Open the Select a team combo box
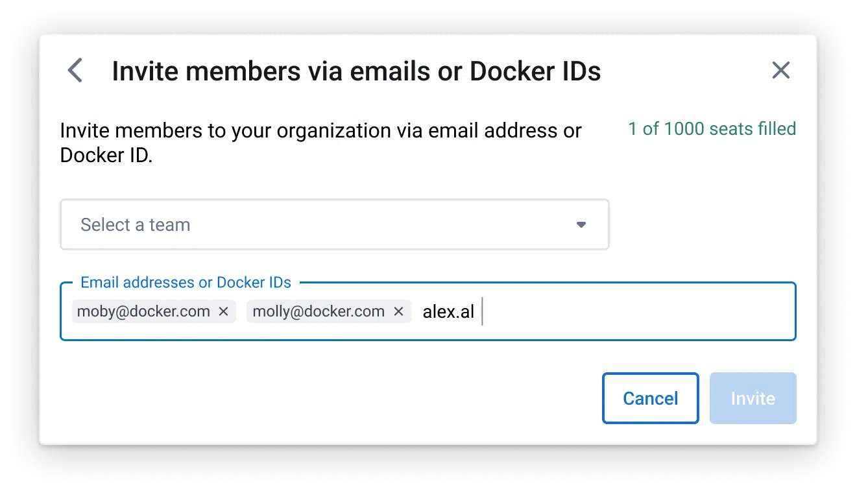 pos(334,224)
